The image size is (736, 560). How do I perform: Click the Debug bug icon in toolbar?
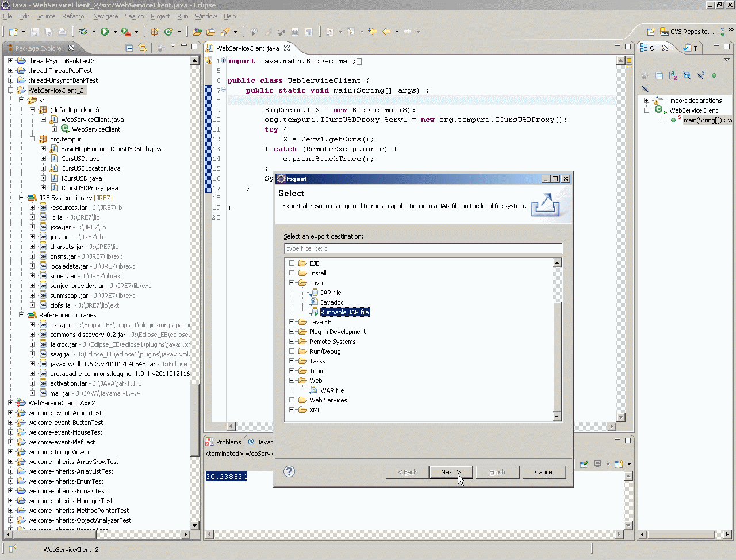(84, 32)
